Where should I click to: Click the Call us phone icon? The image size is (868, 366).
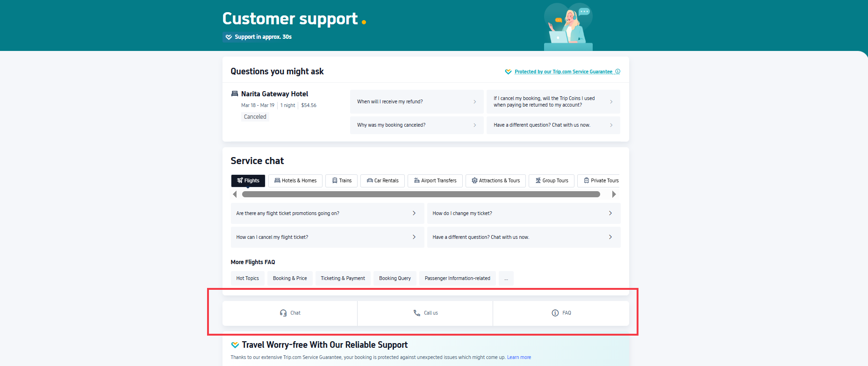[417, 313]
